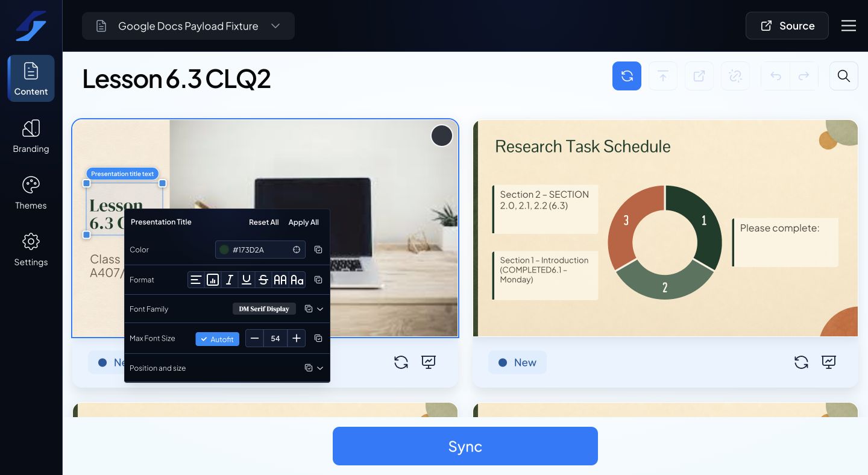Increase max font size with plus
The image size is (868, 475).
point(297,338)
